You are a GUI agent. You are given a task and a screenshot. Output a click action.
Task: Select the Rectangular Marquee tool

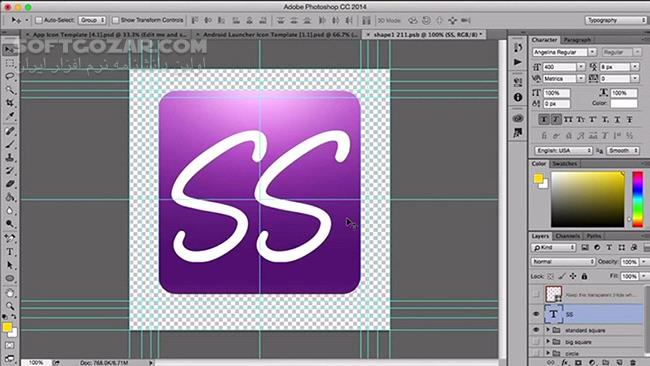(x=10, y=63)
